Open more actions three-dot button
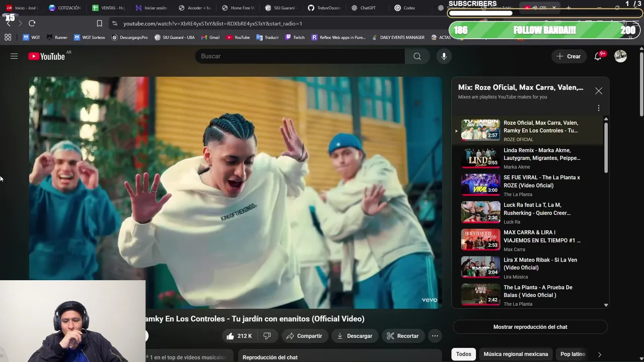 (x=435, y=336)
